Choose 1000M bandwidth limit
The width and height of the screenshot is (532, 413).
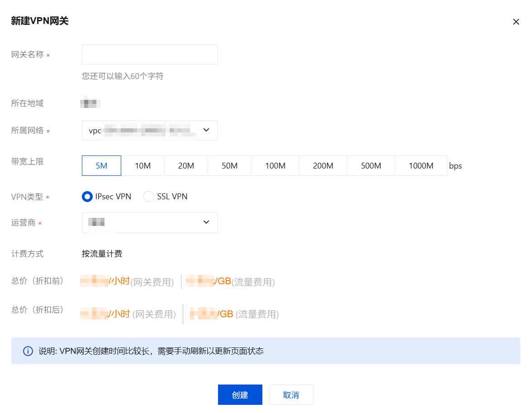[x=421, y=166]
